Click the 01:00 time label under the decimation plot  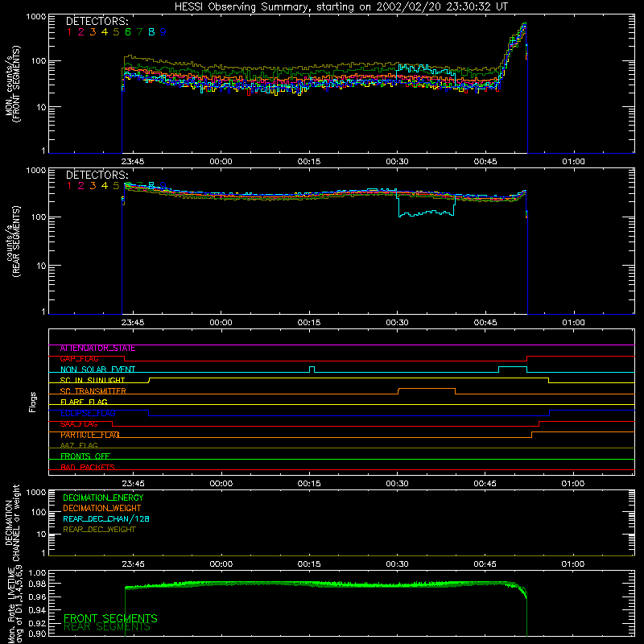point(573,564)
